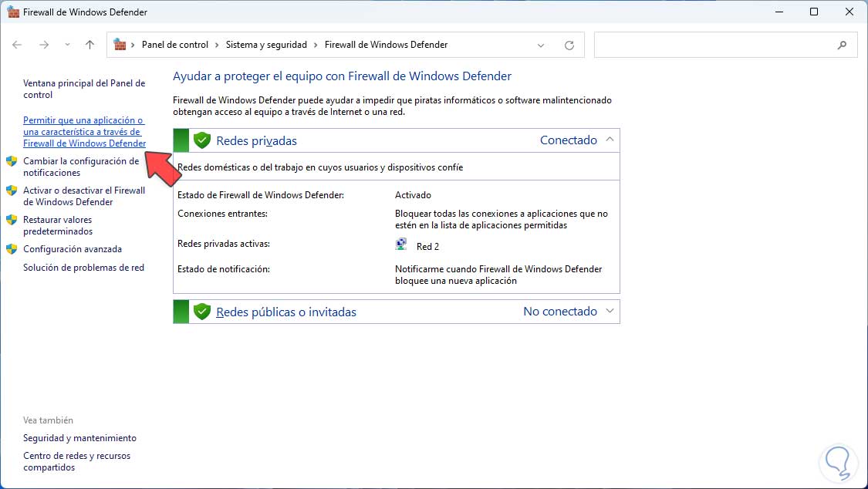868x489 pixels.
Task: Minimize the Firewall de Windows Defender window
Action: pyautogui.click(x=778, y=12)
